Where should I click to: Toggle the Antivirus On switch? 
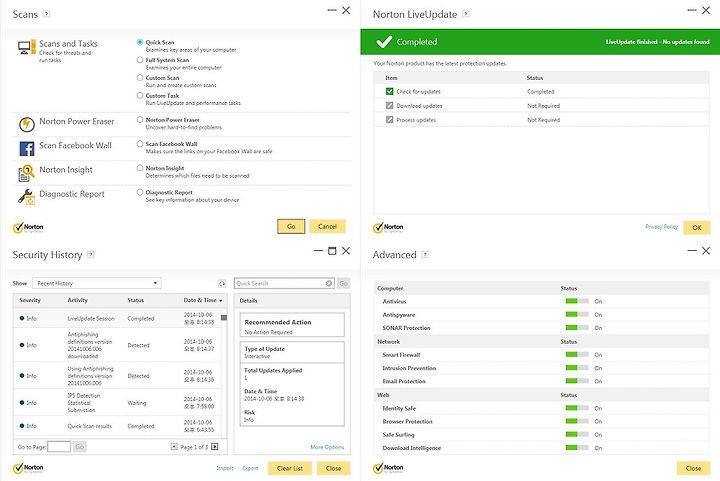pyautogui.click(x=577, y=301)
